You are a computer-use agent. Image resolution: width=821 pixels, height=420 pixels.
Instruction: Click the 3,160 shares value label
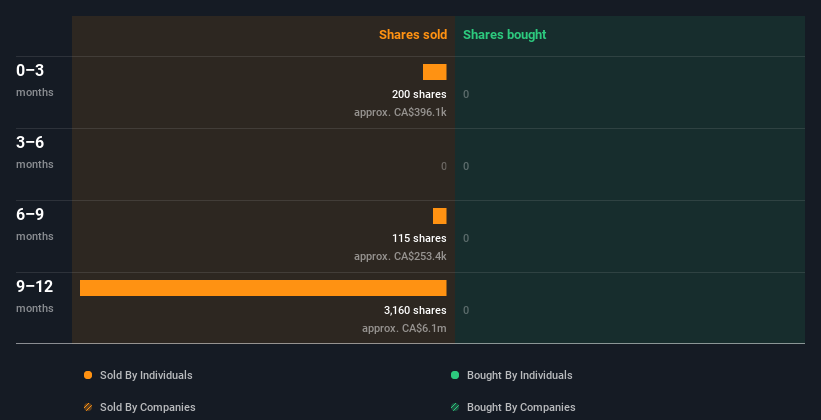tap(415, 311)
